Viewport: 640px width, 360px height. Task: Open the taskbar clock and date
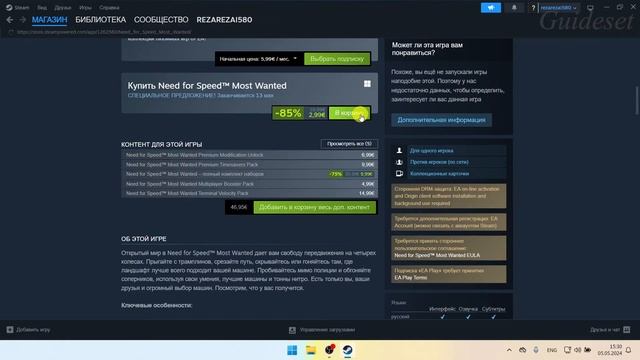[609, 350]
